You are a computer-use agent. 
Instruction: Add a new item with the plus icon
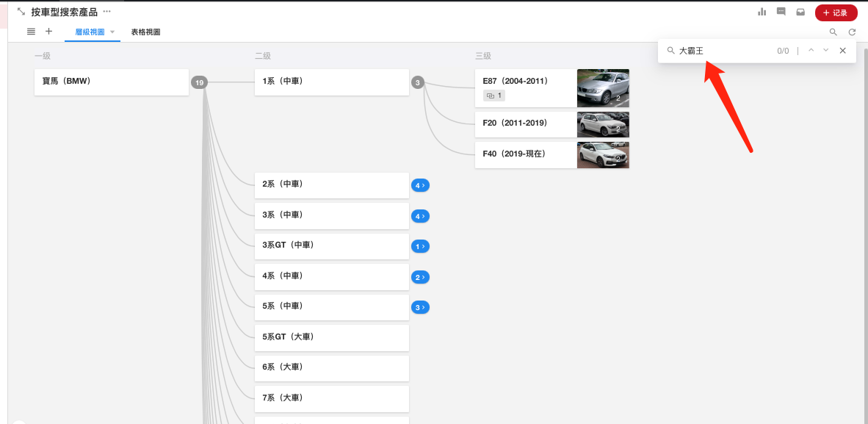click(x=48, y=32)
